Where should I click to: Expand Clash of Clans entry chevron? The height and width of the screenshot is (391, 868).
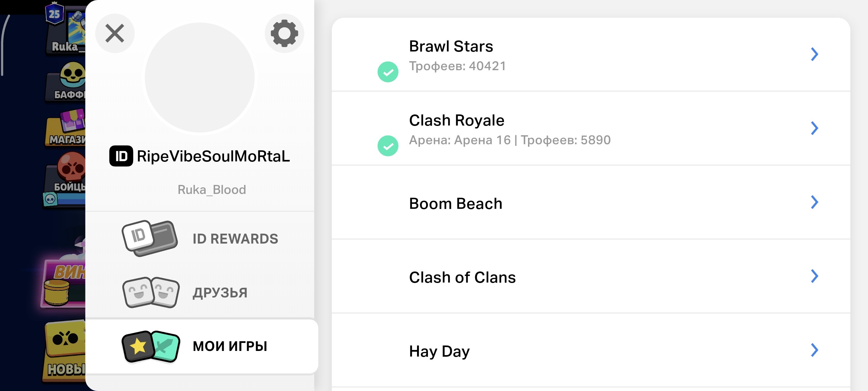815,276
